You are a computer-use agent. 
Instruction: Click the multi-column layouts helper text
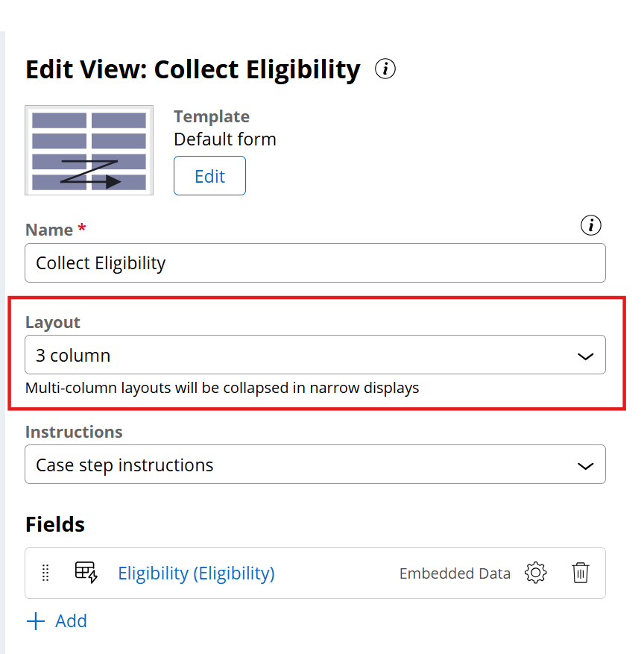222,388
